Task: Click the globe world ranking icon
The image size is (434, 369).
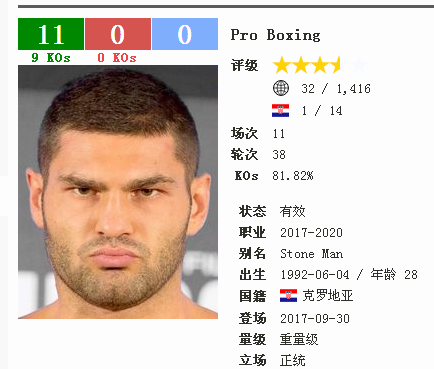Action: [x=281, y=88]
